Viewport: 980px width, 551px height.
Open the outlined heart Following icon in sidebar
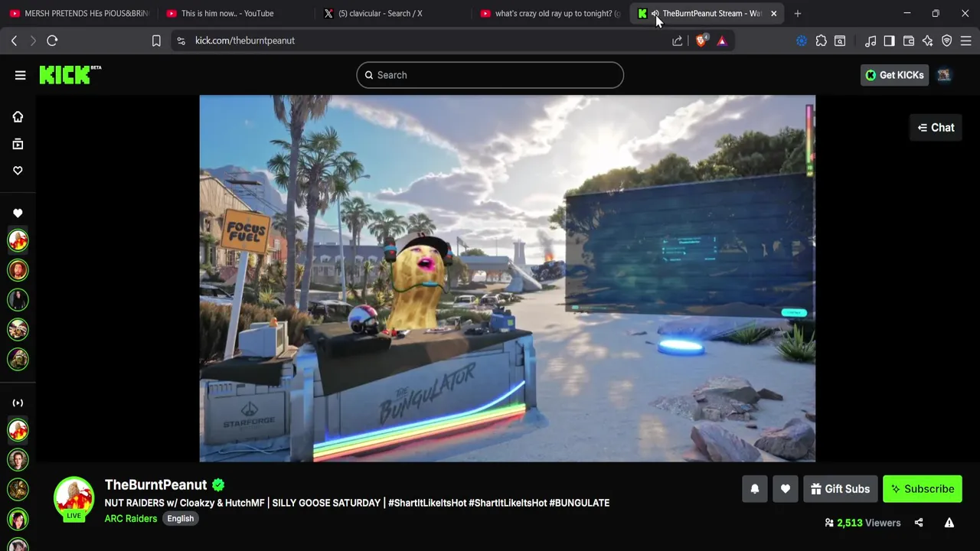[18, 171]
